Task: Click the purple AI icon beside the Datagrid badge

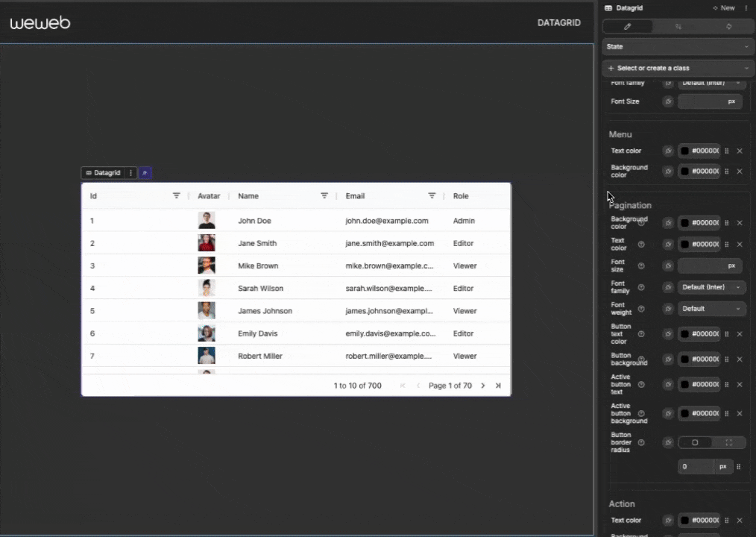Action: pyautogui.click(x=145, y=172)
